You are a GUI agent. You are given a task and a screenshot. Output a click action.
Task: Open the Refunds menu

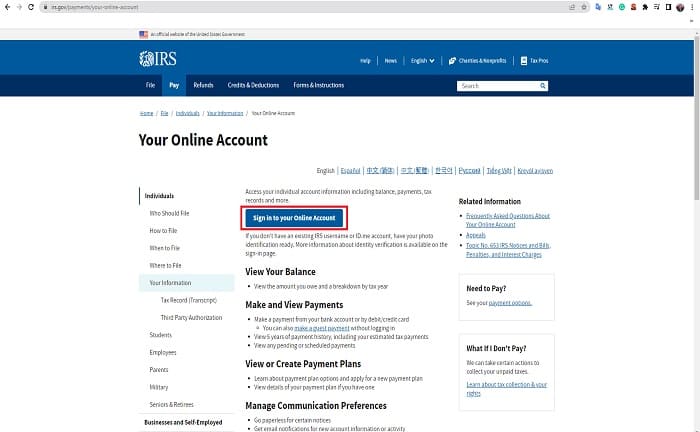click(x=203, y=85)
